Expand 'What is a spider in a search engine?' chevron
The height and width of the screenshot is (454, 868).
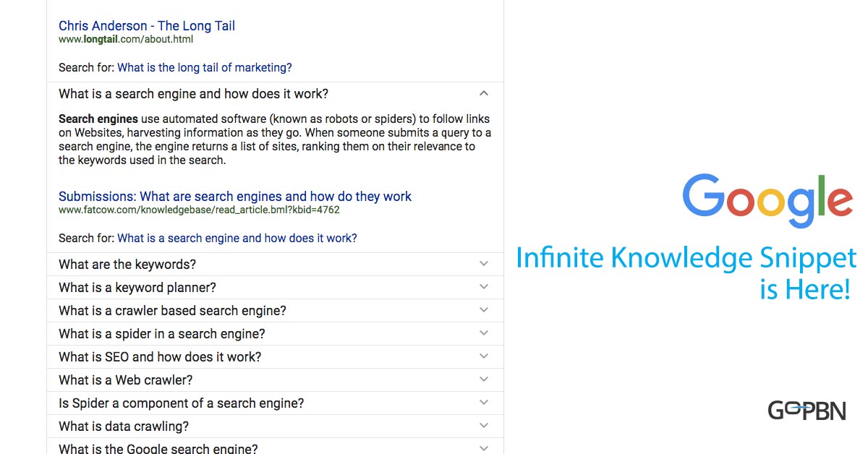(x=484, y=333)
